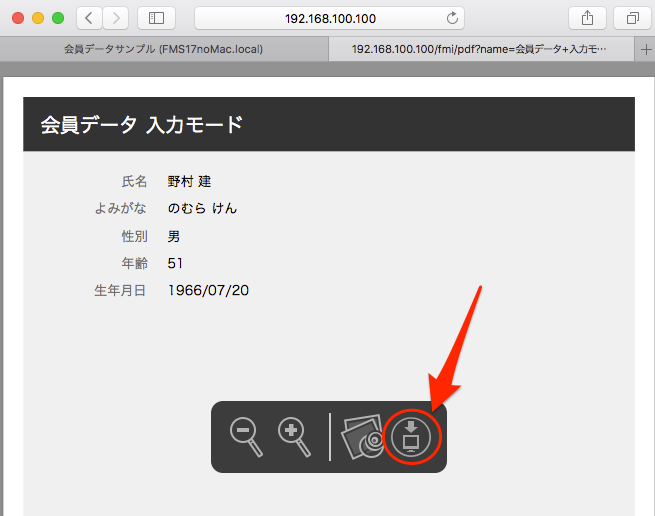Click the 生年月日 label
This screenshot has height=516, width=655.
[120, 290]
